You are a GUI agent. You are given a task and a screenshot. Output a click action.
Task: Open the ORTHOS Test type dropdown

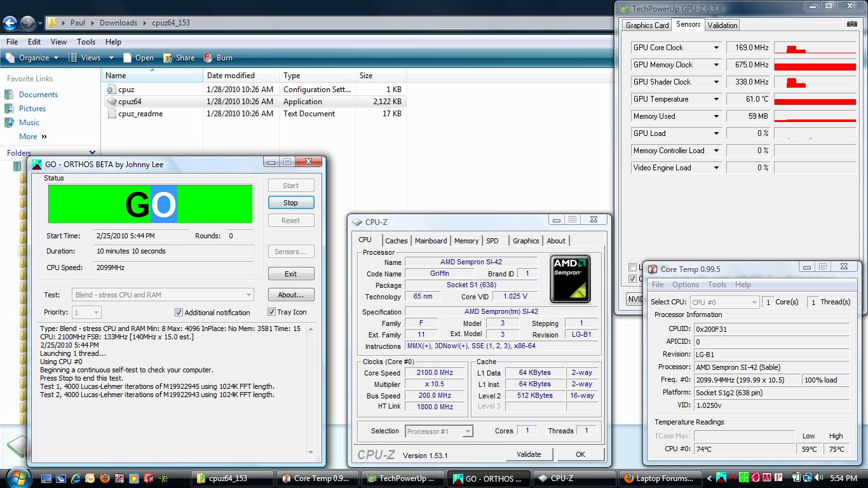coord(163,295)
